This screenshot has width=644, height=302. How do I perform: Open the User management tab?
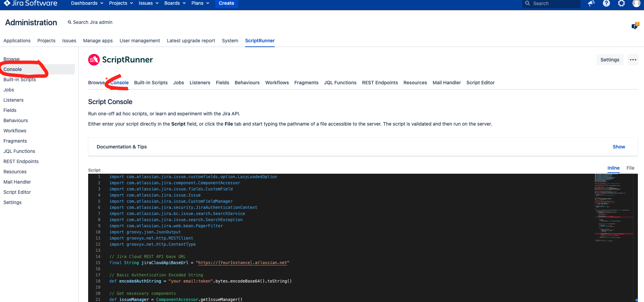[x=140, y=41]
